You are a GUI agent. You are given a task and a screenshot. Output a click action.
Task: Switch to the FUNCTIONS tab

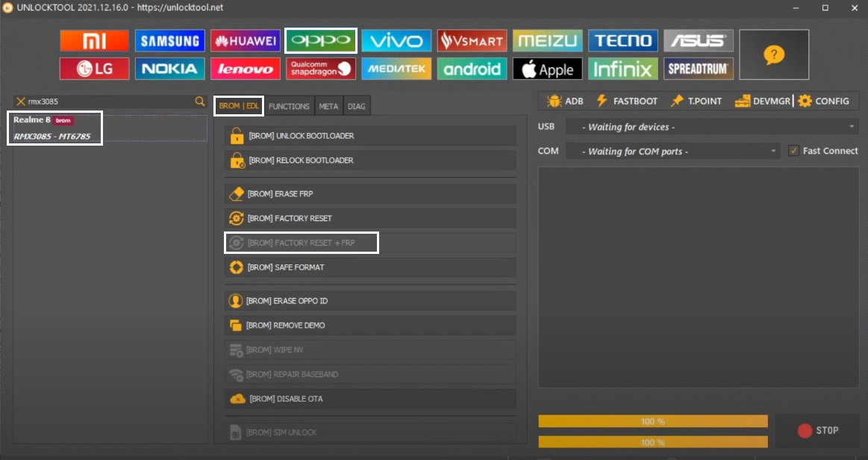click(x=289, y=106)
